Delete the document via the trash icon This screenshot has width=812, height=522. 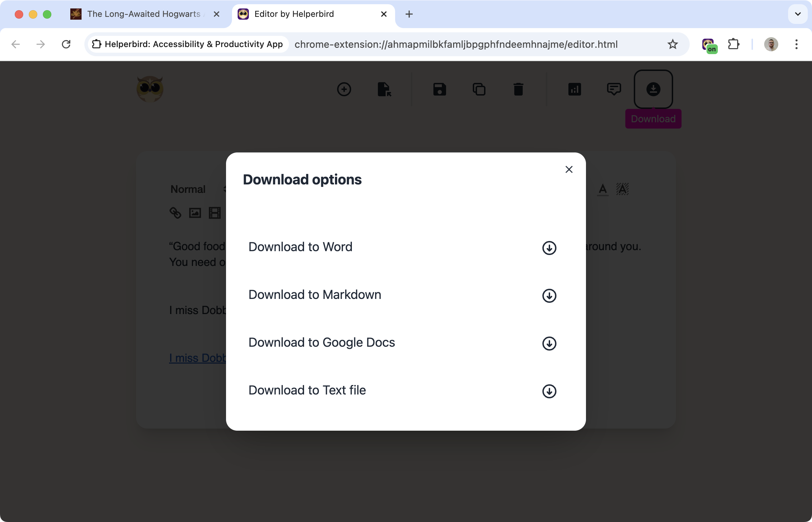(x=518, y=89)
